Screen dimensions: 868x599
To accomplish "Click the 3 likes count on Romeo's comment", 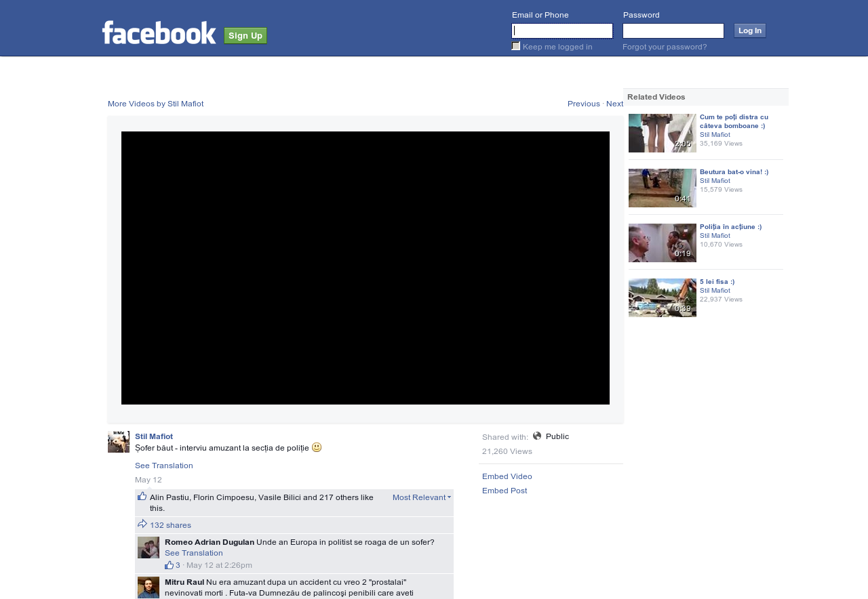I will point(178,565).
